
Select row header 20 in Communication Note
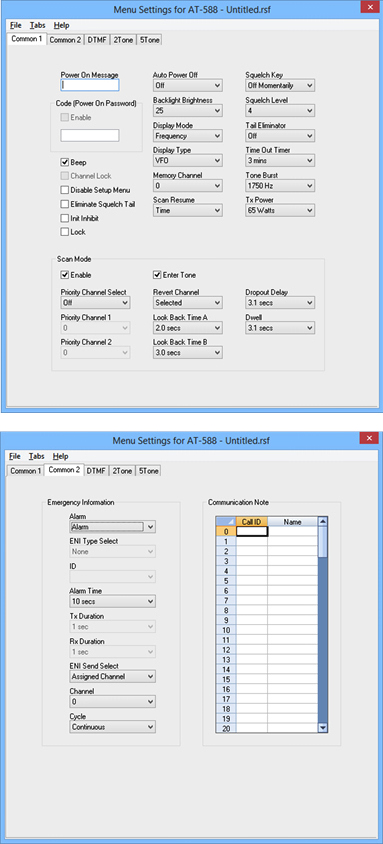coord(226,728)
